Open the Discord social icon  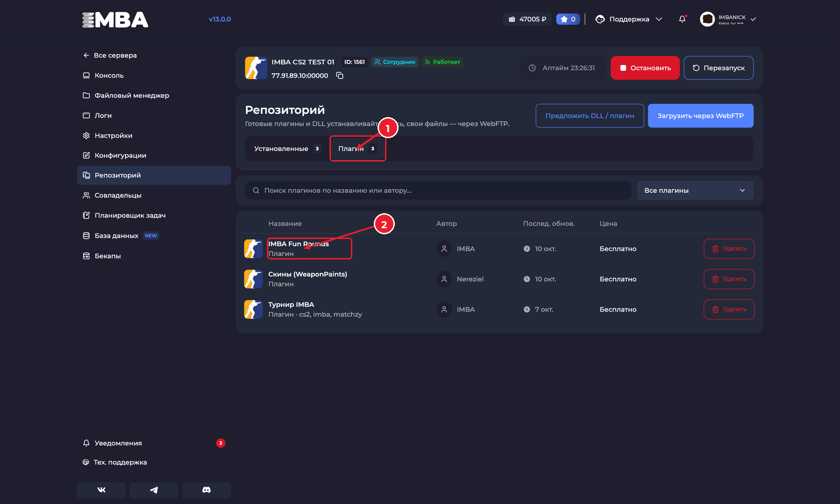206,490
